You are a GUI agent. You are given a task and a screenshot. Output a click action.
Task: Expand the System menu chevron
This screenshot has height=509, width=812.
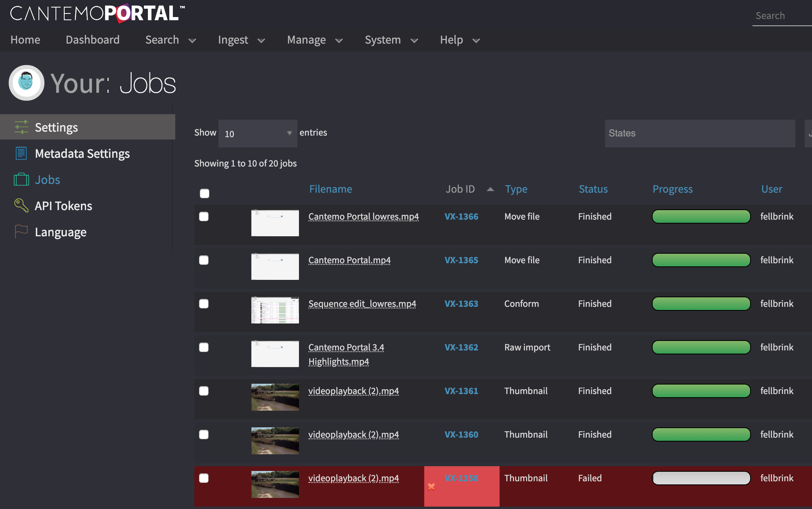pos(414,40)
